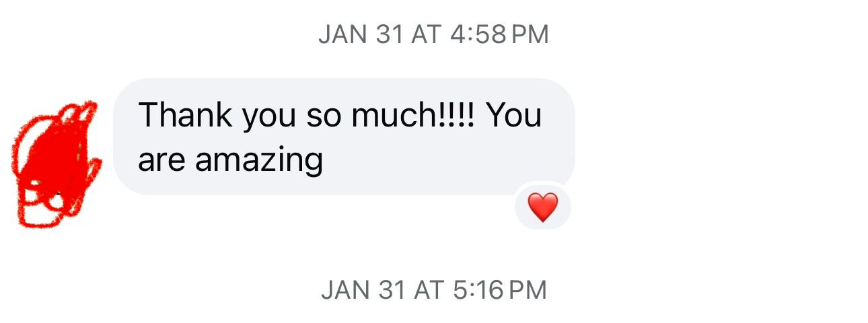The image size is (868, 323).
Task: Click "PM" in the 4:58 timestamp
Action: 530,34
